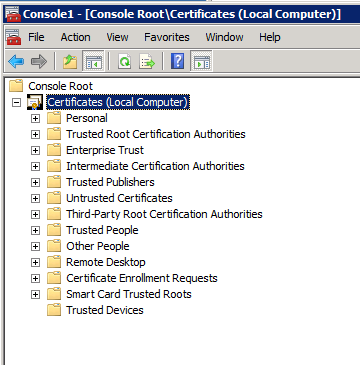Click the MMC toolbox icon beside File menu
Image resolution: width=360 pixels, height=365 pixels.
[14, 37]
